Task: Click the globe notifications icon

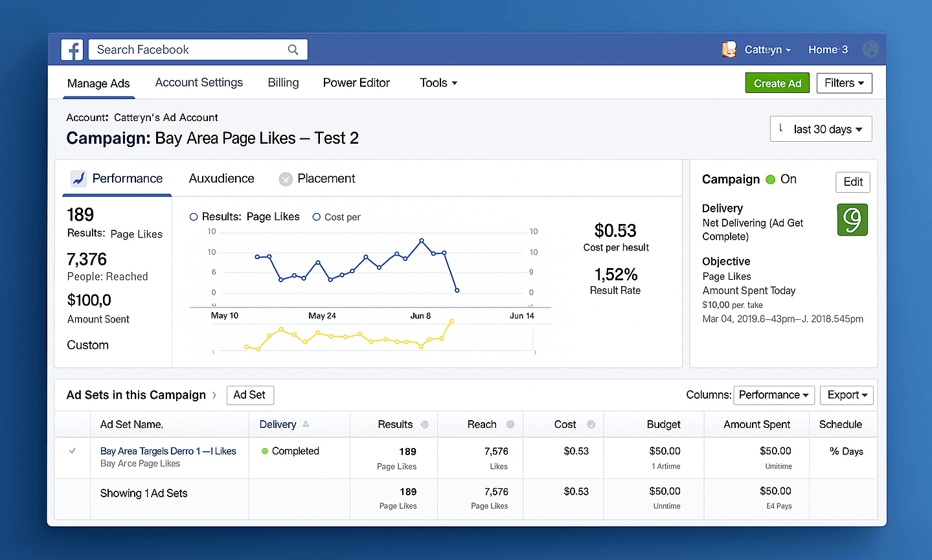Action: tap(870, 49)
